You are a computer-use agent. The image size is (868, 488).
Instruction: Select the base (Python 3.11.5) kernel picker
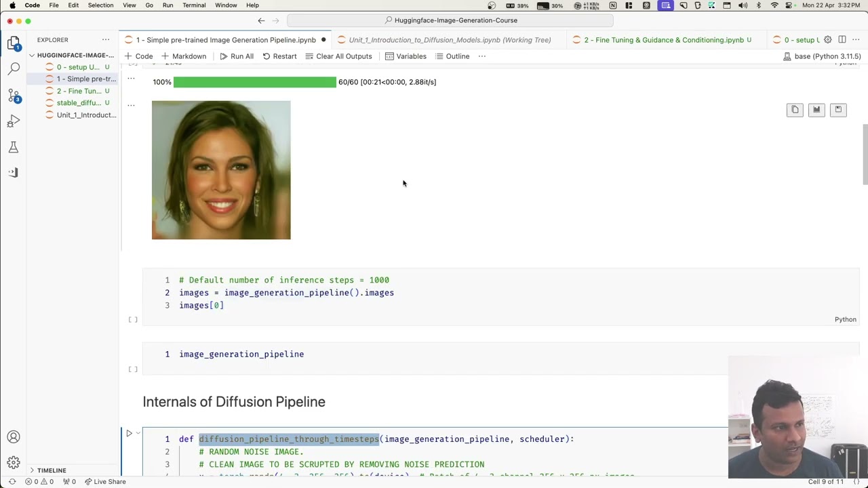coord(822,56)
